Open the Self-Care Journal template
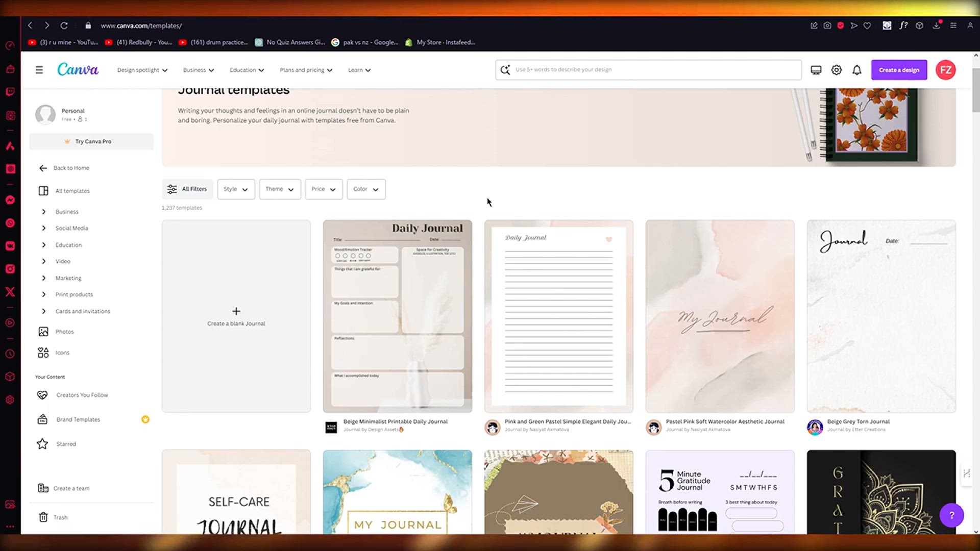980x551 pixels. tap(236, 492)
